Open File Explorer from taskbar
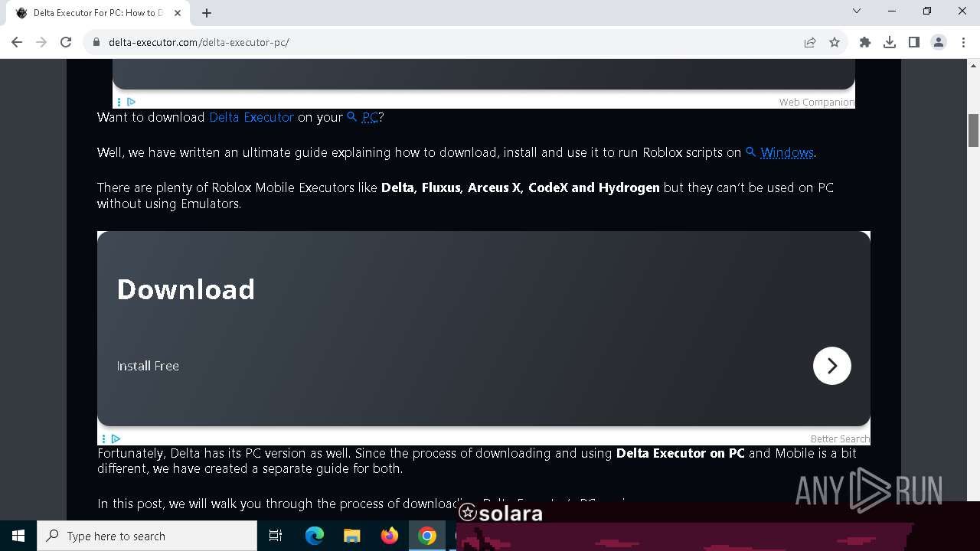The width and height of the screenshot is (980, 551). click(x=352, y=536)
